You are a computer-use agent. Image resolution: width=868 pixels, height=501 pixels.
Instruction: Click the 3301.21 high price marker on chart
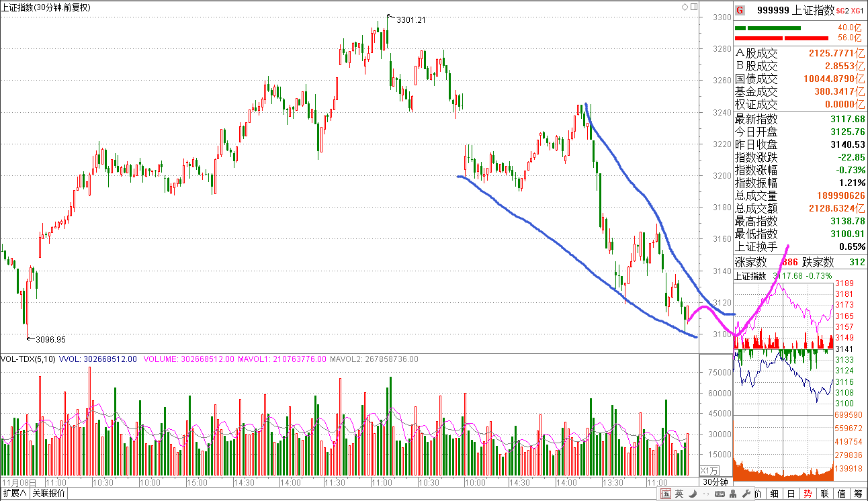(410, 20)
